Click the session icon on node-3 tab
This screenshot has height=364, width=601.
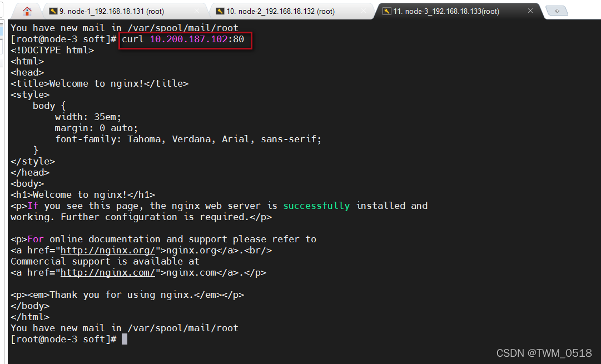point(387,11)
